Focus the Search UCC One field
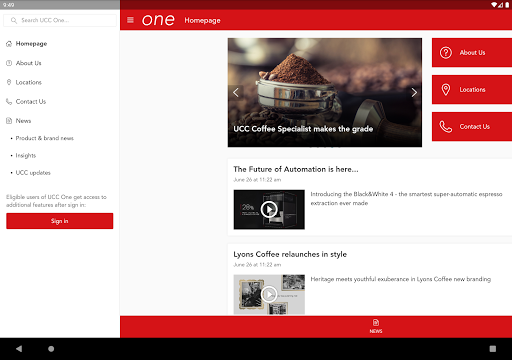The height and width of the screenshot is (360, 512). pyautogui.click(x=60, y=20)
